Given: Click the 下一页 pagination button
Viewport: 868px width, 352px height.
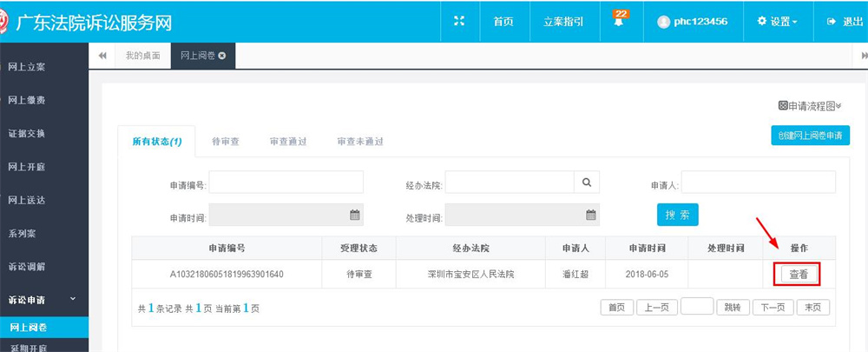Looking at the screenshot, I should coord(773,308).
